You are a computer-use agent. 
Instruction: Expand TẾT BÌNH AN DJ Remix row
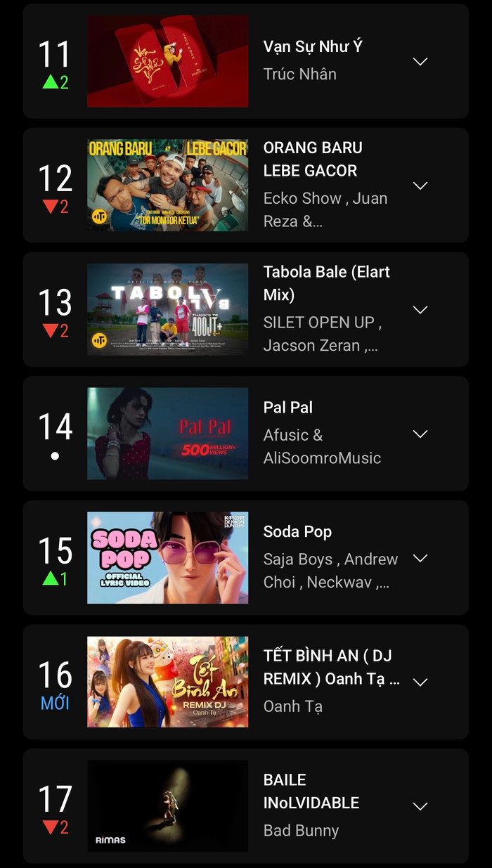[420, 682]
